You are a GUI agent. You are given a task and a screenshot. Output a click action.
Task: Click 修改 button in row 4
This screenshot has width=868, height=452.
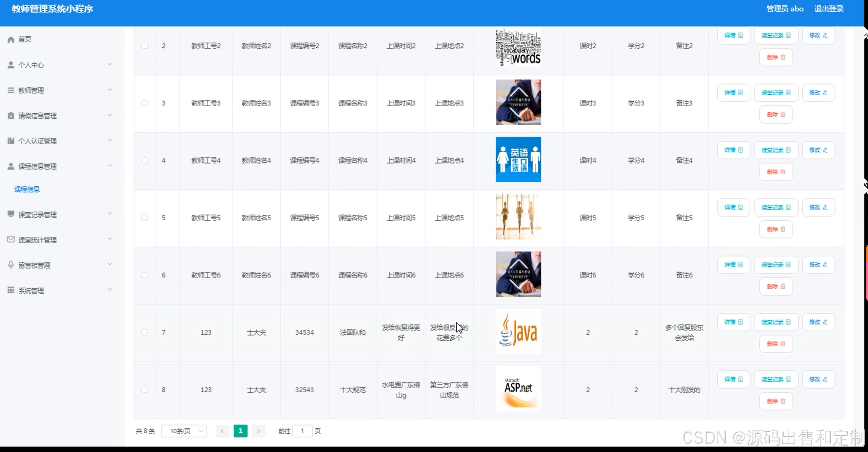coord(818,150)
